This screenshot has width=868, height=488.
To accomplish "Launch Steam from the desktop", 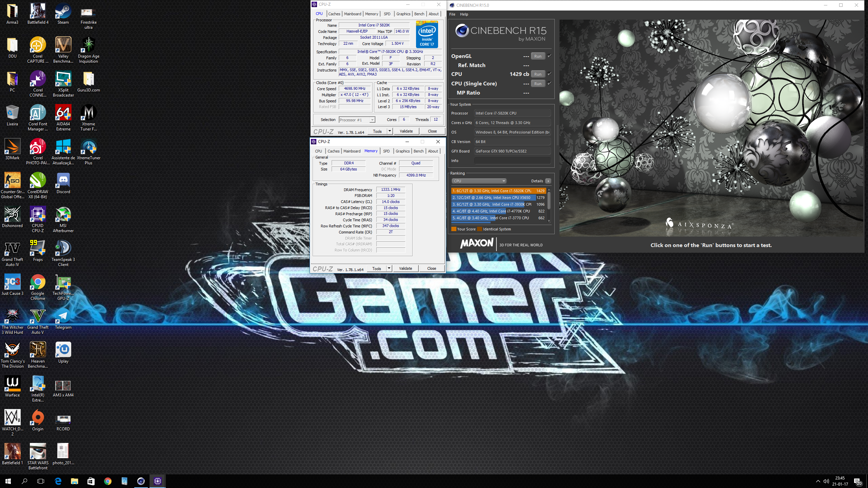I will (63, 14).
